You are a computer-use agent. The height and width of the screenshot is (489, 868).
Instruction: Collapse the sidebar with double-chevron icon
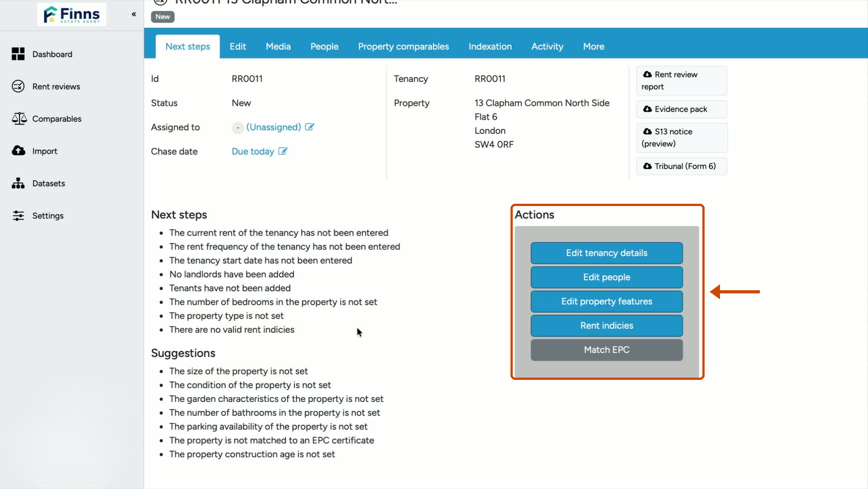(x=134, y=14)
